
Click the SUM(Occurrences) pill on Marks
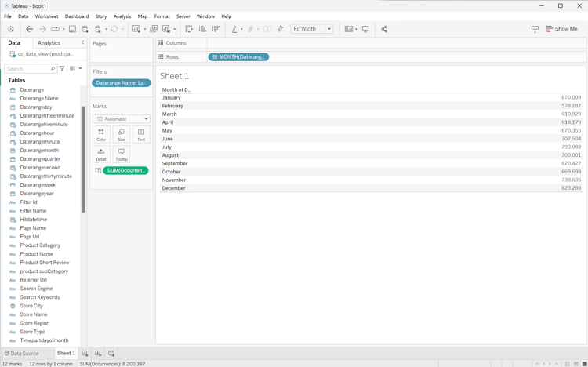click(125, 170)
